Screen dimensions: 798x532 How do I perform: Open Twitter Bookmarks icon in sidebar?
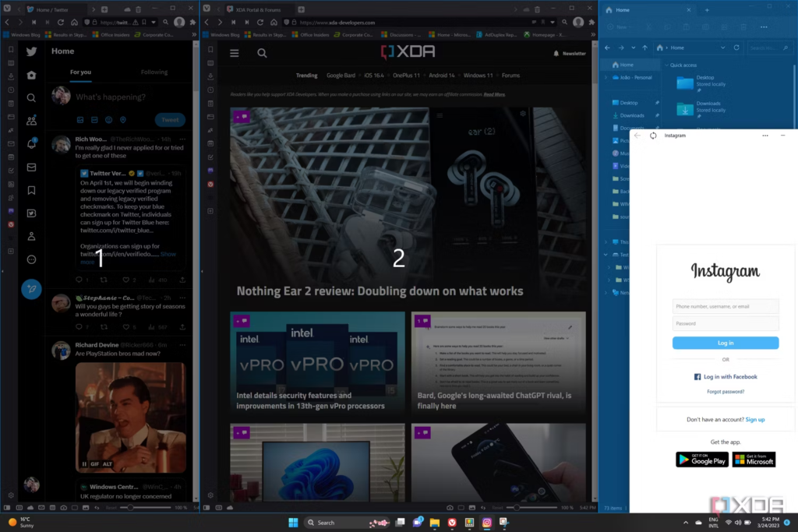[x=31, y=190]
